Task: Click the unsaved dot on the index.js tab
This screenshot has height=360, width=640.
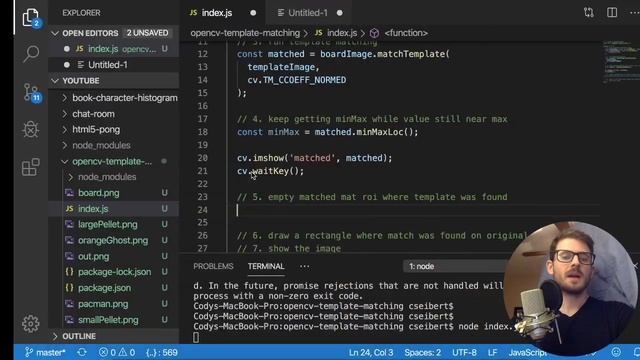Action: pyautogui.click(x=253, y=13)
